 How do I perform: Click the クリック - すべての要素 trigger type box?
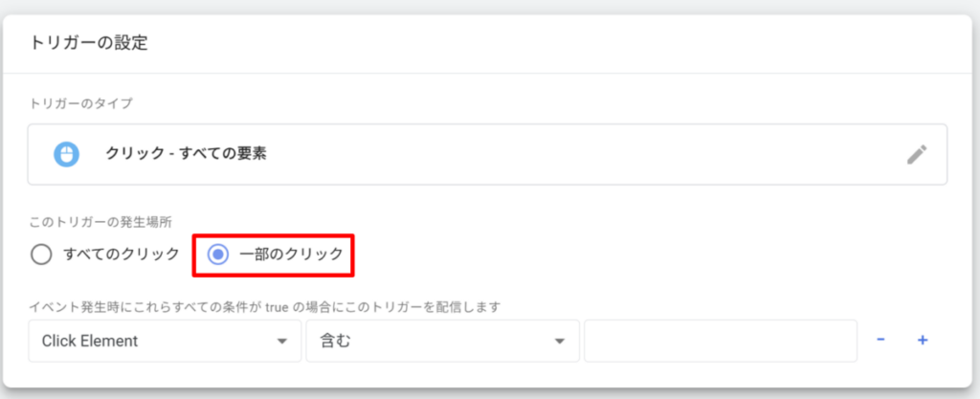point(487,154)
